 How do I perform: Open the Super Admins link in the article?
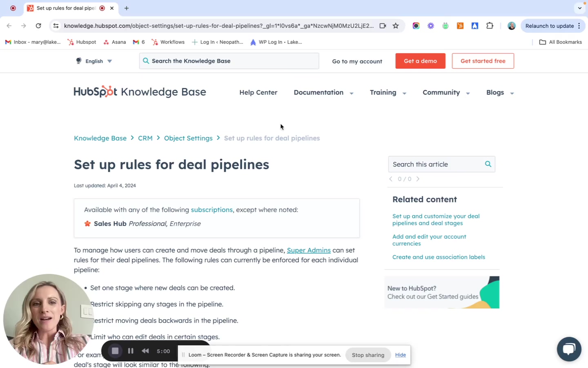point(309,250)
